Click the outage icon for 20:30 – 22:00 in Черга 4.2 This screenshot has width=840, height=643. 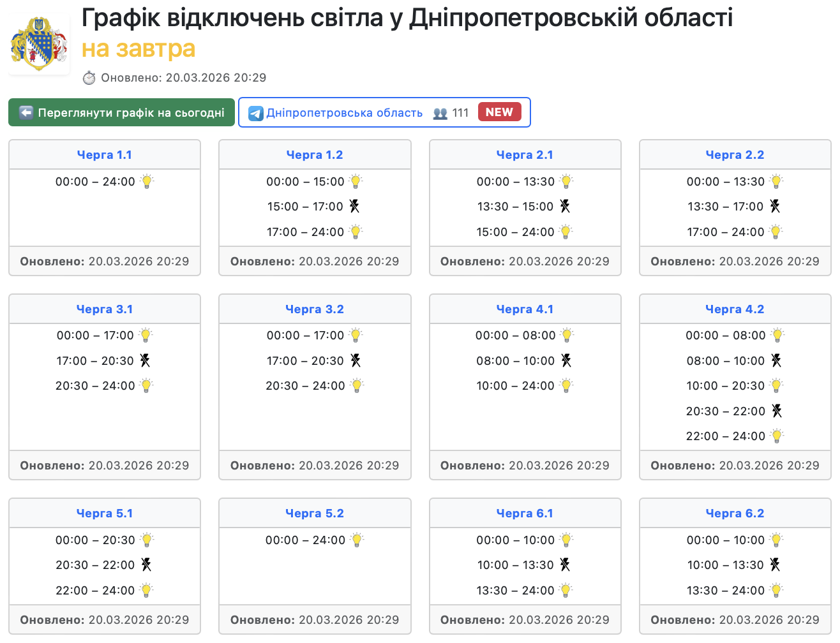point(776,411)
